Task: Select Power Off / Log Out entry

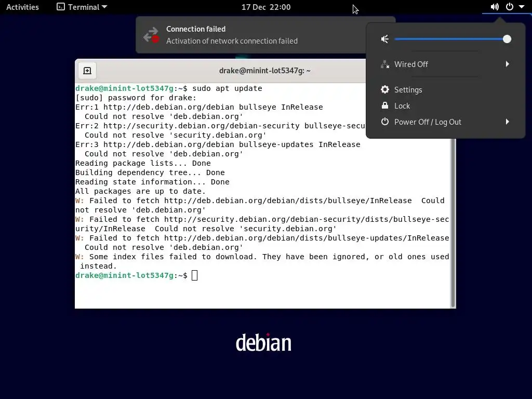Action: 445,122
